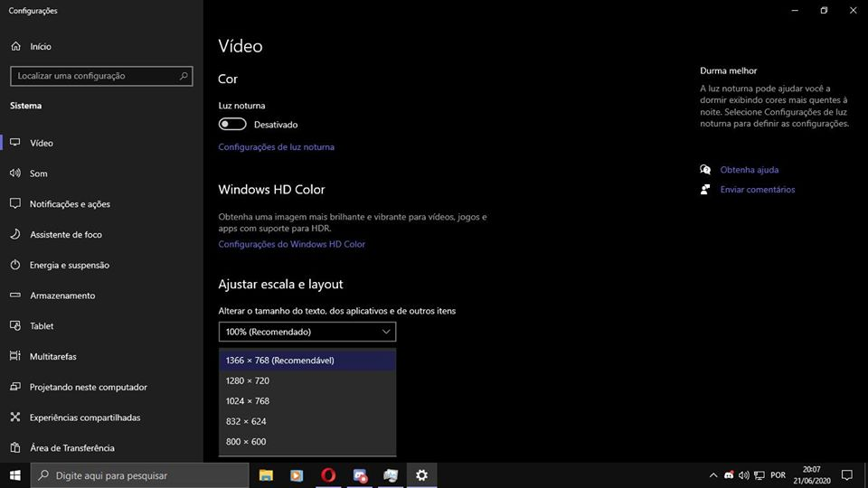The image size is (868, 488).
Task: Click the Enviar comentários person icon
Action: pos(705,189)
